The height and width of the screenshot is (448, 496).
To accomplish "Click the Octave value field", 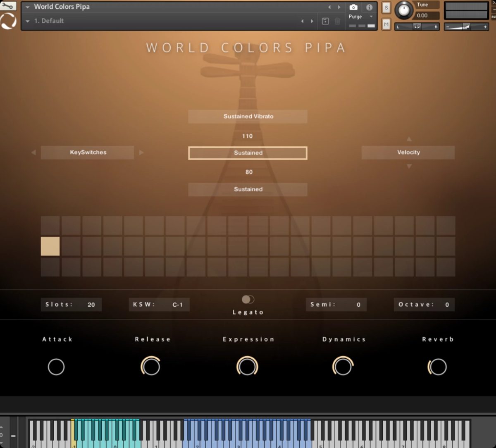I will (424, 305).
